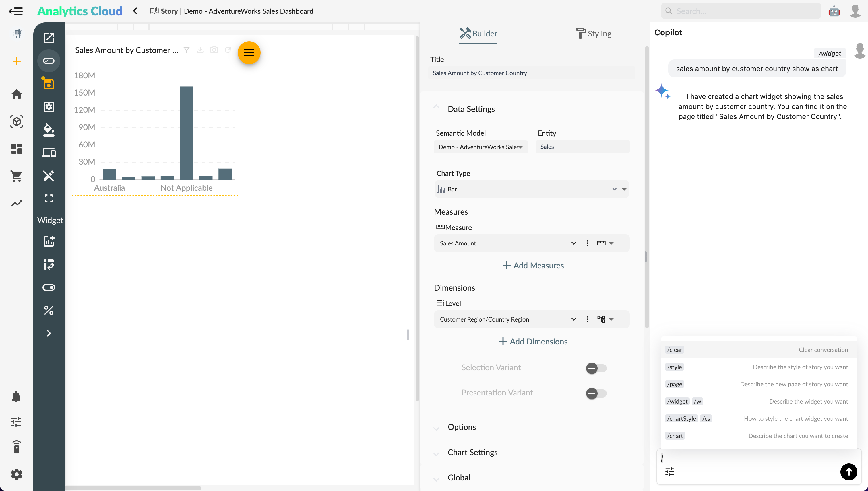Enable the Selection Variant toggle
Image resolution: width=868 pixels, height=491 pixels.
pyautogui.click(x=596, y=368)
